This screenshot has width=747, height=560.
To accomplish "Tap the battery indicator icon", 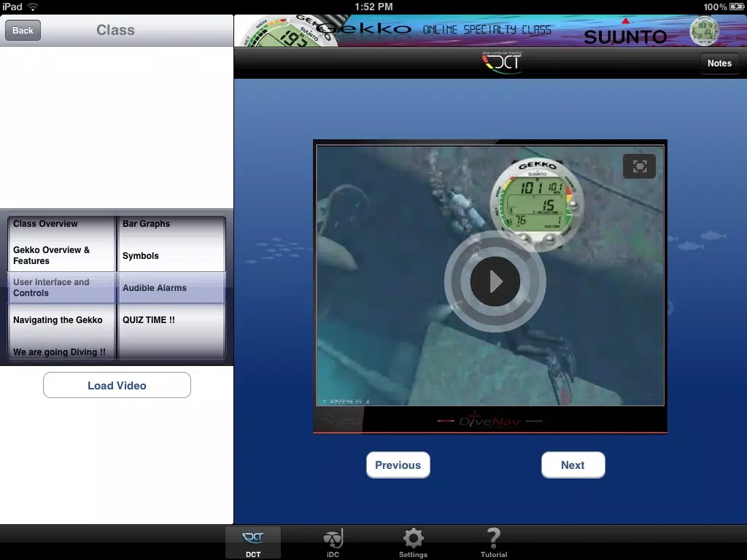I will [x=737, y=7].
